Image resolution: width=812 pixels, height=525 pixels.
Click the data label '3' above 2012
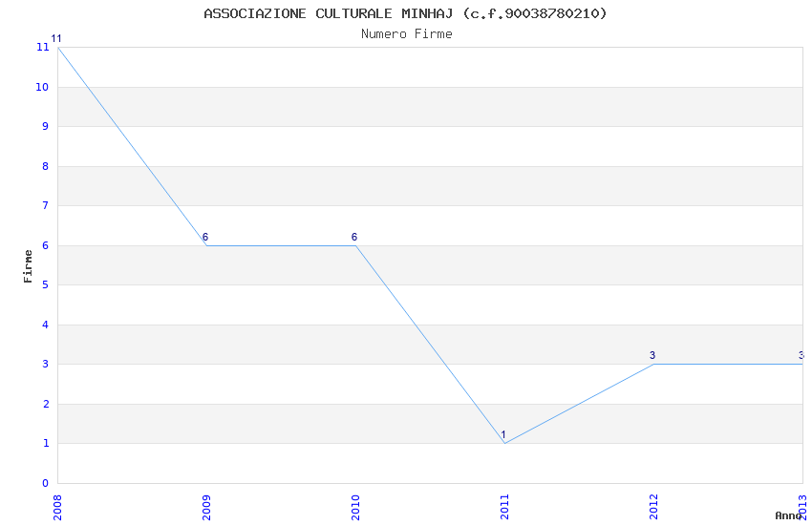652,355
